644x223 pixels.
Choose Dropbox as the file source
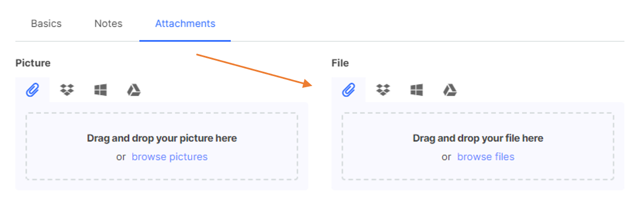pyautogui.click(x=383, y=89)
